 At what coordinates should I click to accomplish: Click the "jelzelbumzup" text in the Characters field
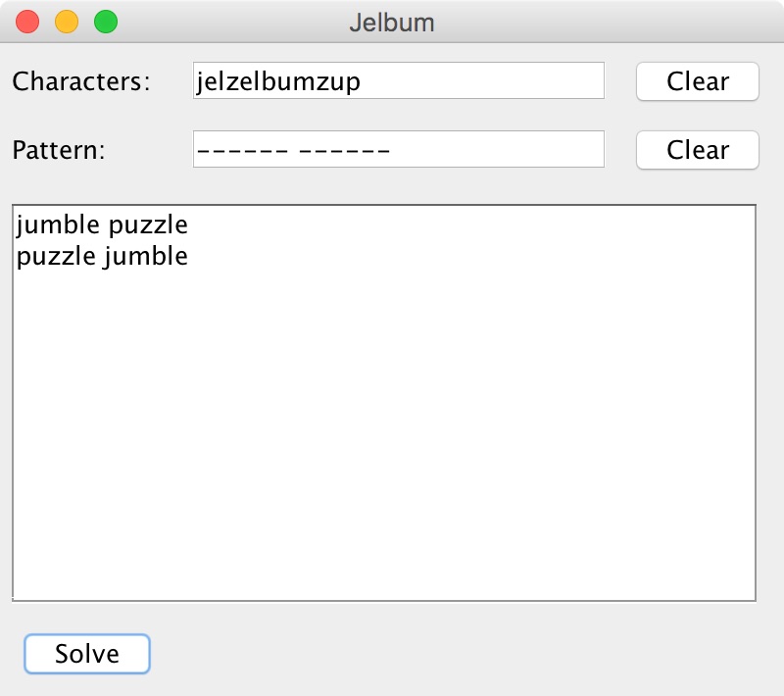278,81
